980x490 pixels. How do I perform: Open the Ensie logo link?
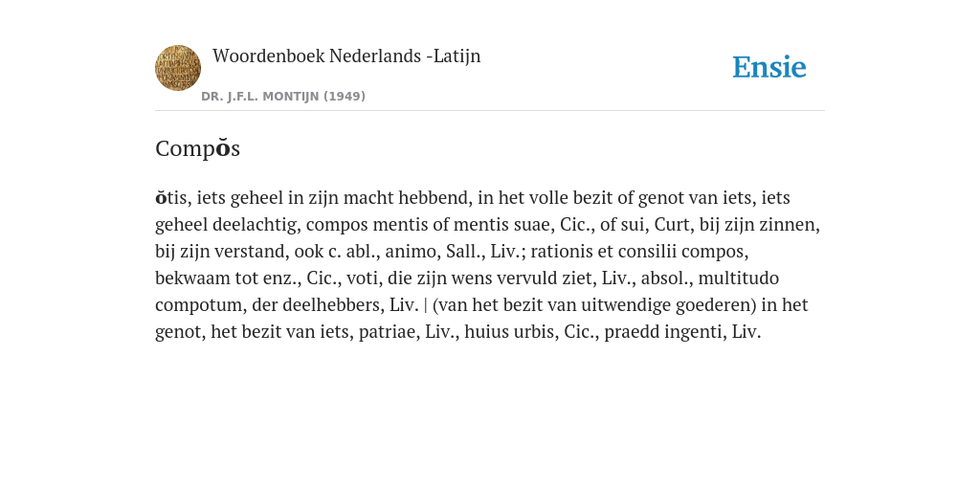pos(769,67)
